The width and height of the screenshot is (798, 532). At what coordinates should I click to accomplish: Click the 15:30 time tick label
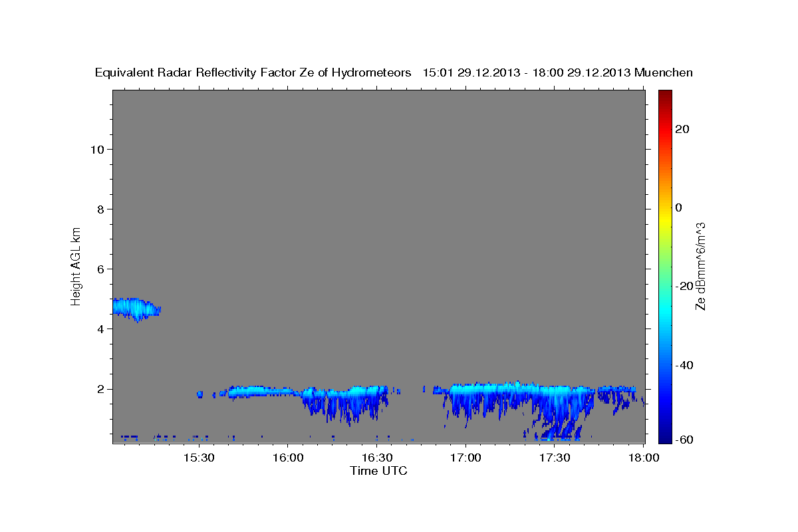pyautogui.click(x=198, y=458)
